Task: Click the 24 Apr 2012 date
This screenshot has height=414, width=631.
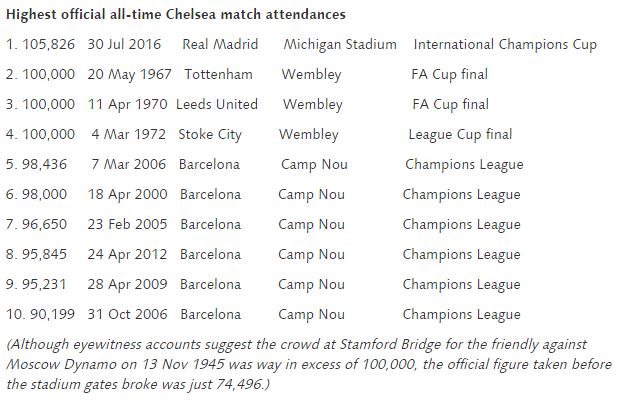Action: 128,255
